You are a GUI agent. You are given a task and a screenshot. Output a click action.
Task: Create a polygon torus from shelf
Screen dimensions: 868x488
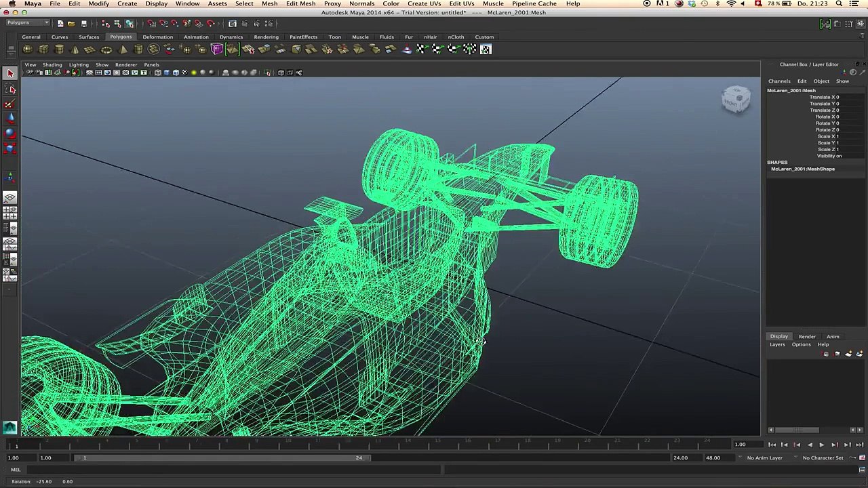tap(106, 49)
